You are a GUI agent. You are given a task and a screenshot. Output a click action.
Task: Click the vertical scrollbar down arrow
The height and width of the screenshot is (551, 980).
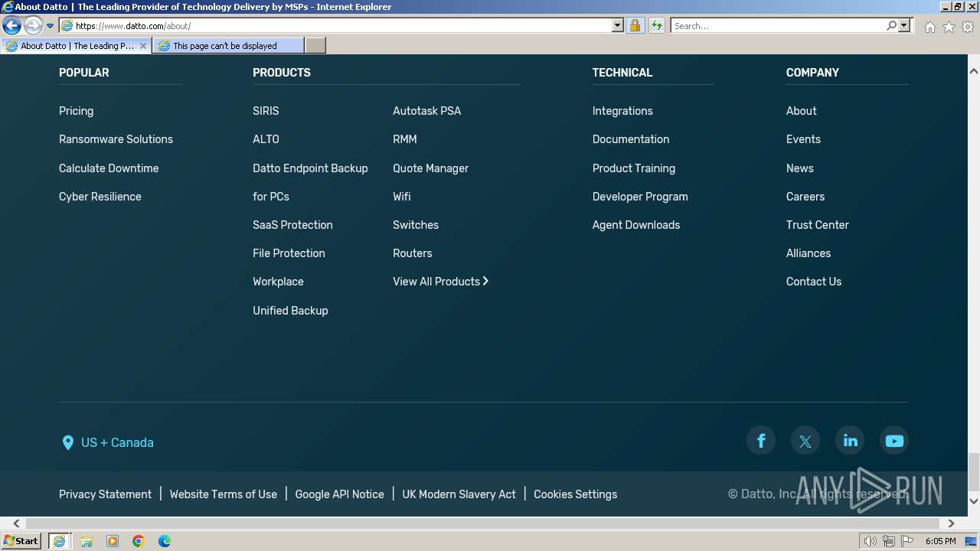(x=973, y=500)
